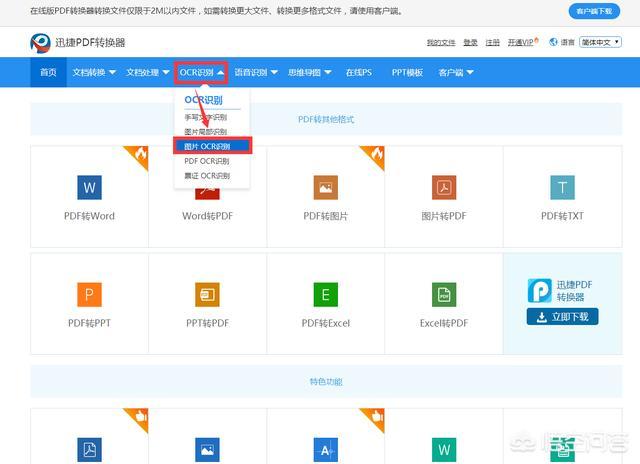Viewport: 640px width, 464px height.
Task: Click the PDF转其他格式 section heading
Action: point(326,120)
